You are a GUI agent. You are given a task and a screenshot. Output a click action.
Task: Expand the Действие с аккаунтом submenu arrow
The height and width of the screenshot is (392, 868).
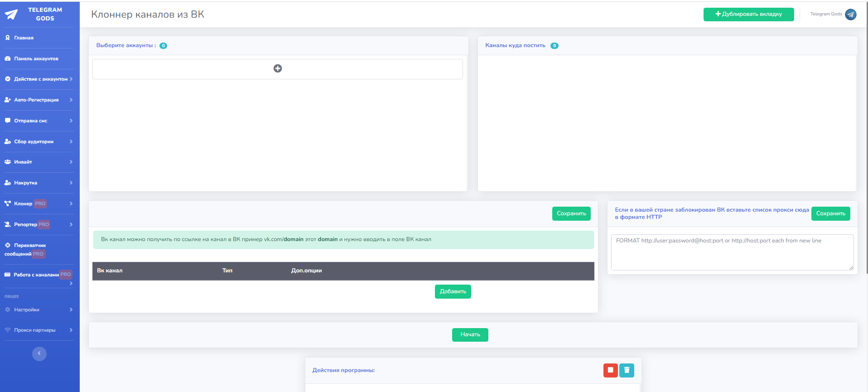click(x=71, y=79)
